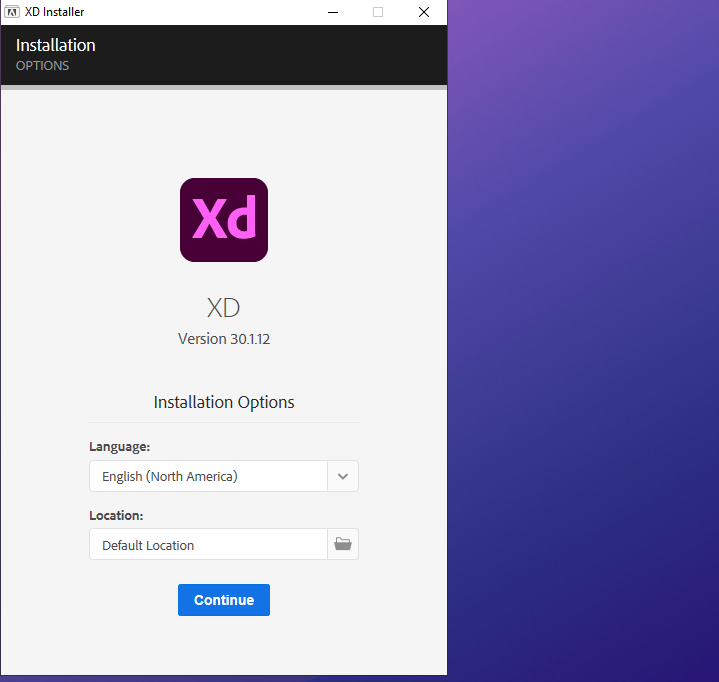Close the XD Installer window

(x=424, y=12)
